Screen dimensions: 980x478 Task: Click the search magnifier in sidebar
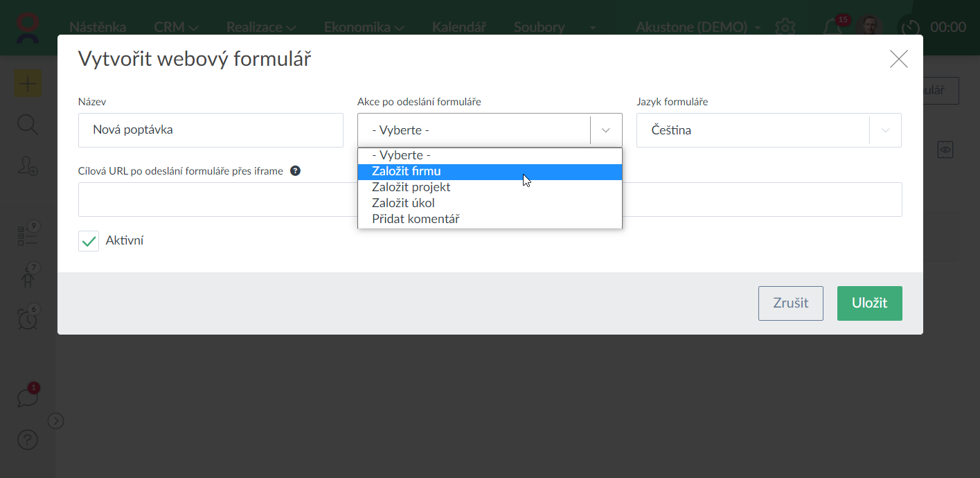coord(27,125)
